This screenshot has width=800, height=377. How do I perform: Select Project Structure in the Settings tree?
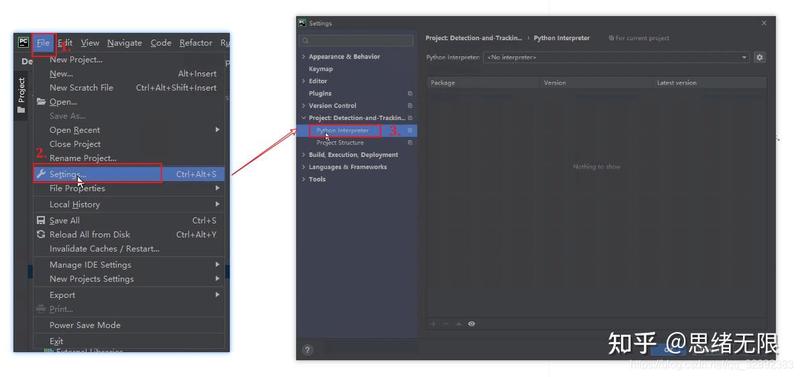tap(340, 143)
